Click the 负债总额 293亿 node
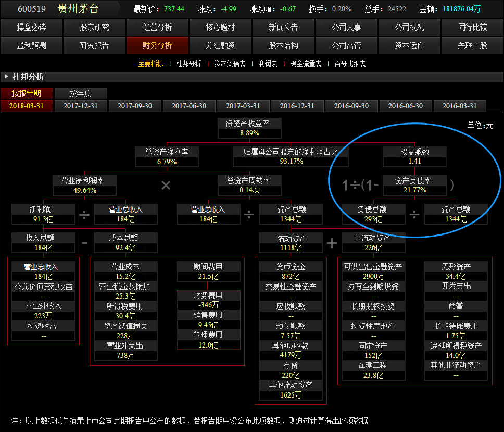The image size is (504, 432). [x=373, y=214]
